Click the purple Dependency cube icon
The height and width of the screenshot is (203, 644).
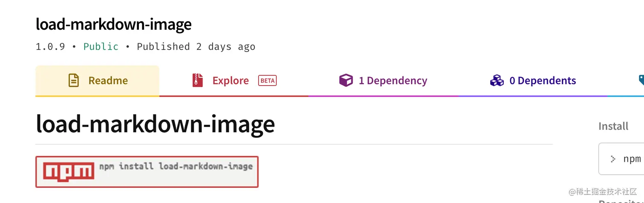coord(346,80)
